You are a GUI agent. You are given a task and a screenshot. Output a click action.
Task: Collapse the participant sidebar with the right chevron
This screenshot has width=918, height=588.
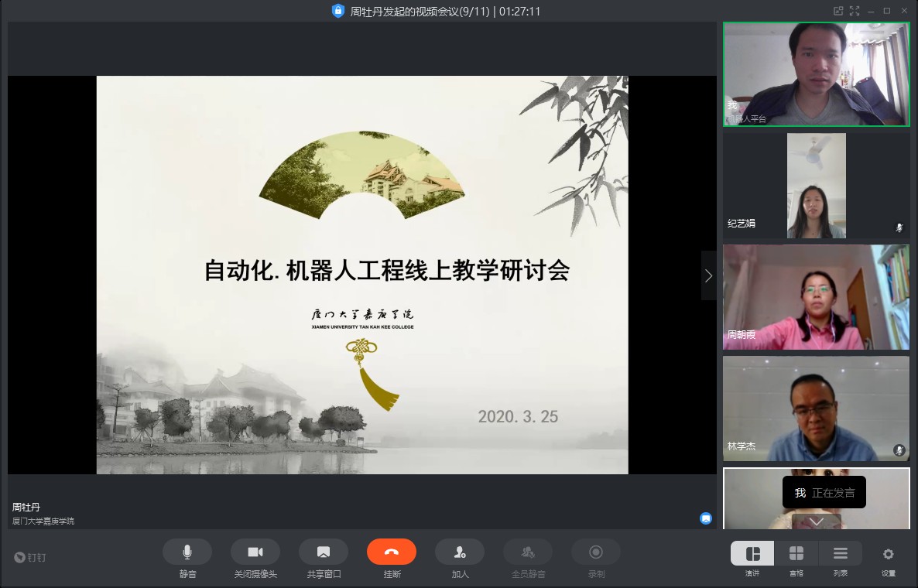tap(708, 275)
